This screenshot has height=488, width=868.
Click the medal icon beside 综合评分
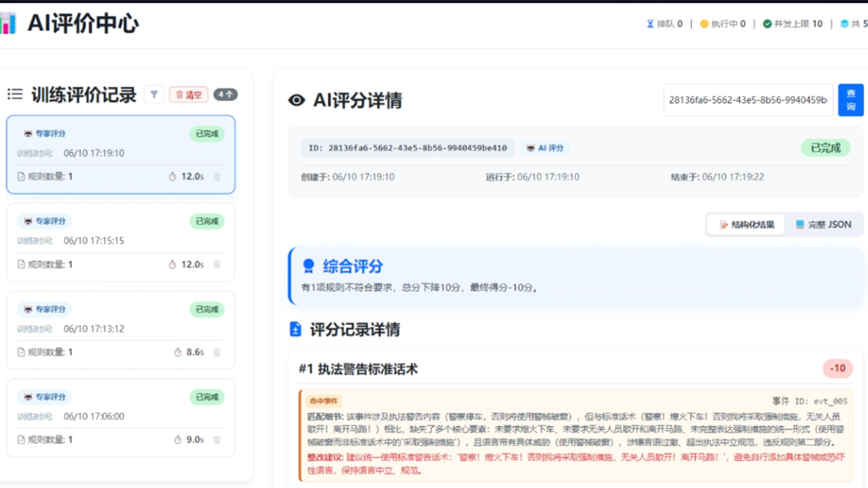(x=309, y=266)
